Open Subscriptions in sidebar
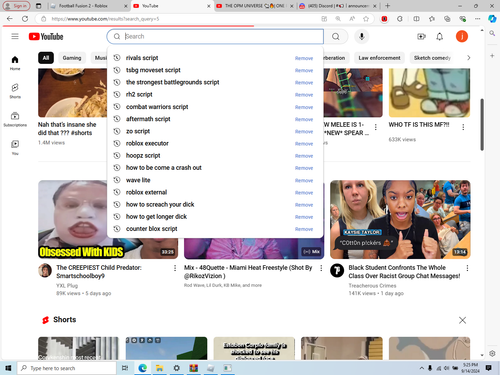Screen dimensions: 500x375 (x=15, y=119)
